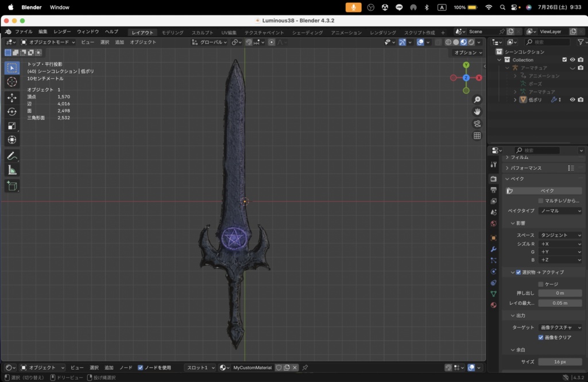The width and height of the screenshot is (588, 382).
Task: Select the Rotate tool
Action: (x=12, y=112)
